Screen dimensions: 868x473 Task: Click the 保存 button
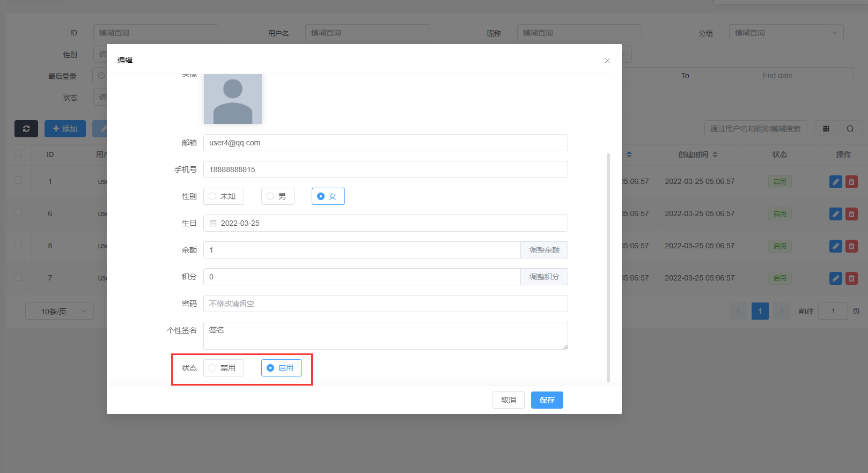pos(547,400)
